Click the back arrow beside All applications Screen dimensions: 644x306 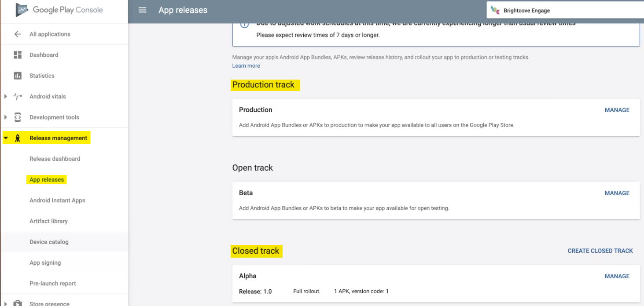18,34
